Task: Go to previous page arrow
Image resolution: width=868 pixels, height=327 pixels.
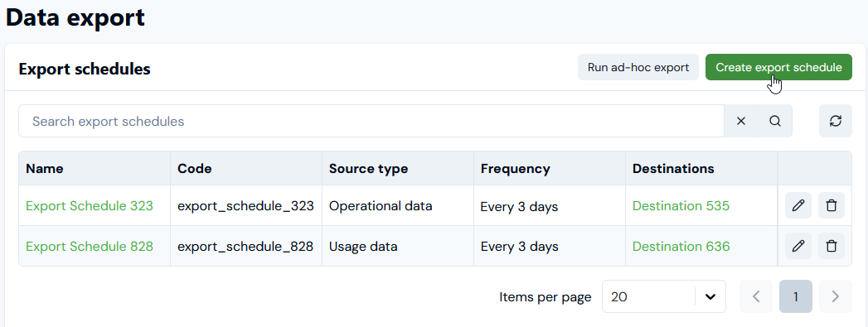Action: (755, 296)
